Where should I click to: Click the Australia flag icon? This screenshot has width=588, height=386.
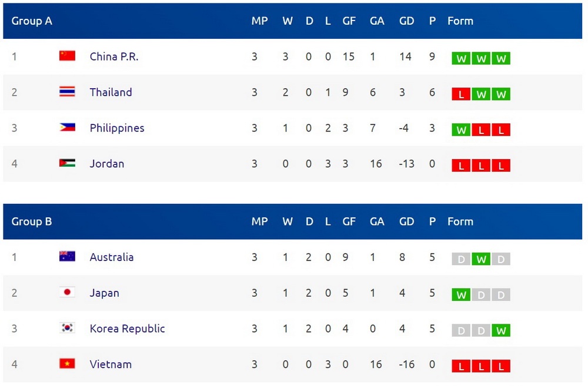(x=67, y=257)
